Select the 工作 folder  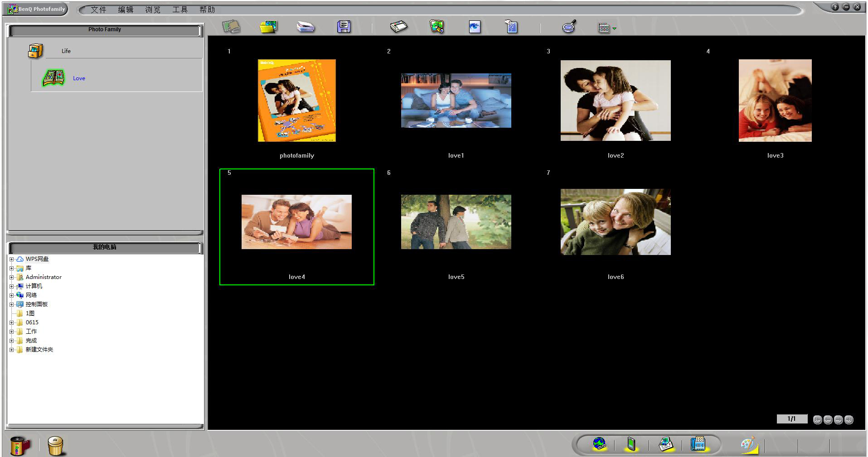coord(31,332)
